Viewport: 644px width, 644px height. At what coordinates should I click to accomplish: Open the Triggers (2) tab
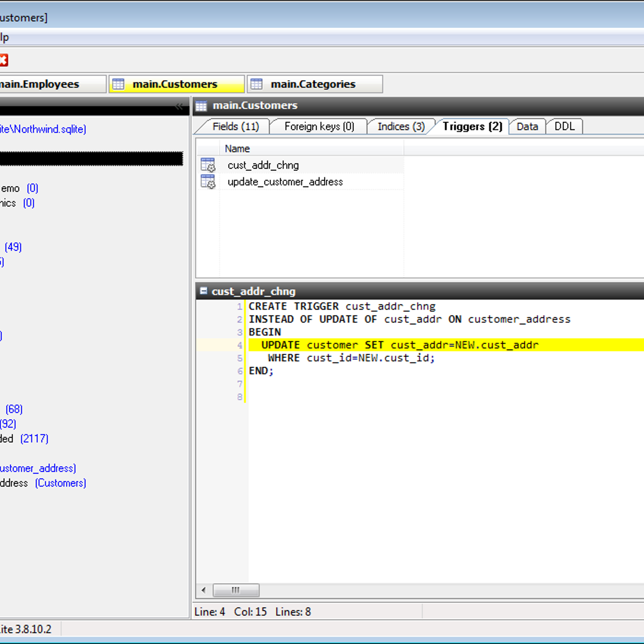472,126
